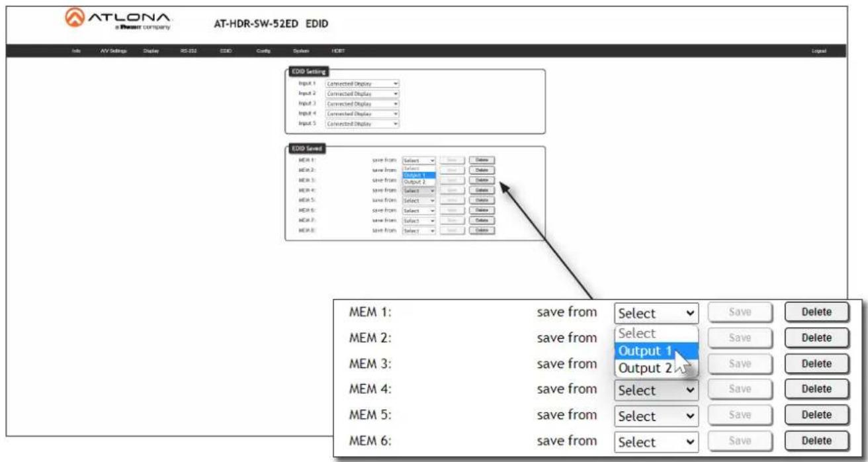This screenshot has height=462, width=868.
Task: Select the EDID navigation item
Action: (225, 51)
